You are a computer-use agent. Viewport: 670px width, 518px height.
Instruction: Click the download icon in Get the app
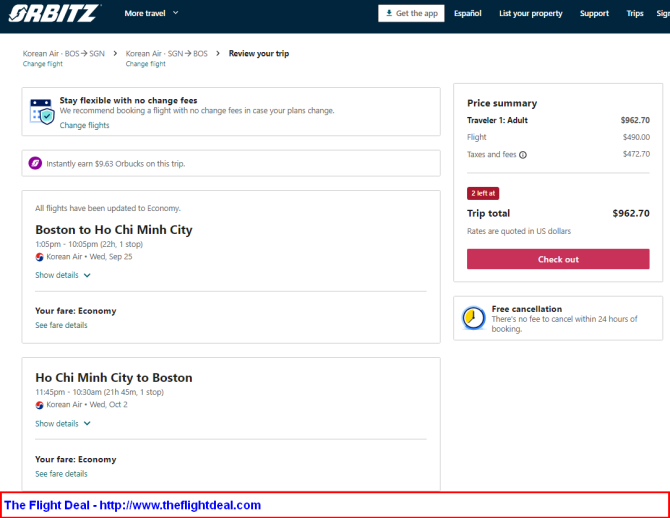(389, 13)
